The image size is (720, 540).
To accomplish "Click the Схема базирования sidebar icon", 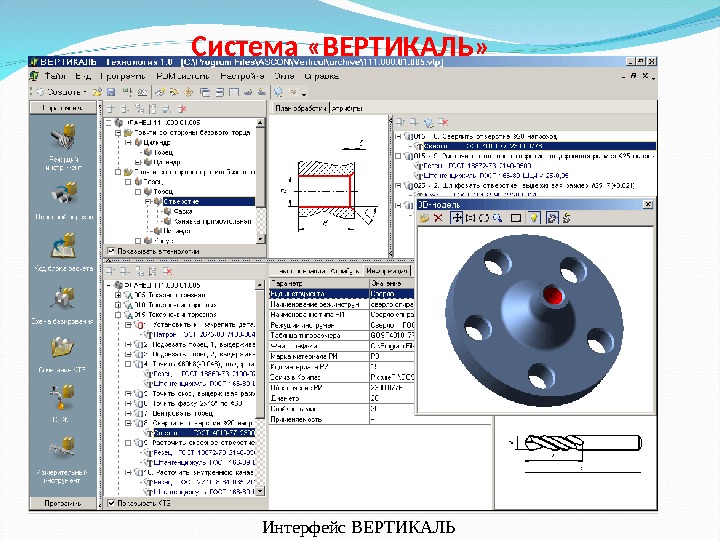I will coord(63,298).
